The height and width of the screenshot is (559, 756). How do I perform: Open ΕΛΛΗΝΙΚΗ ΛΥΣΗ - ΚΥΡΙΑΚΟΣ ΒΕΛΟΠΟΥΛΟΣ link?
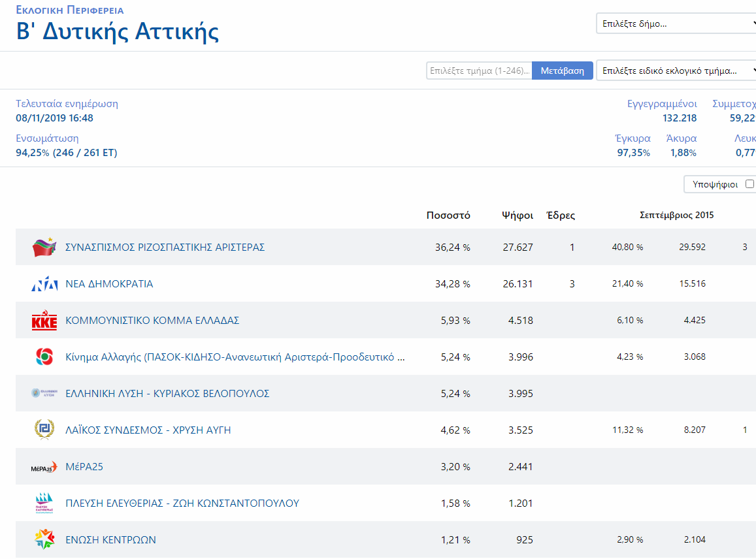pyautogui.click(x=167, y=394)
